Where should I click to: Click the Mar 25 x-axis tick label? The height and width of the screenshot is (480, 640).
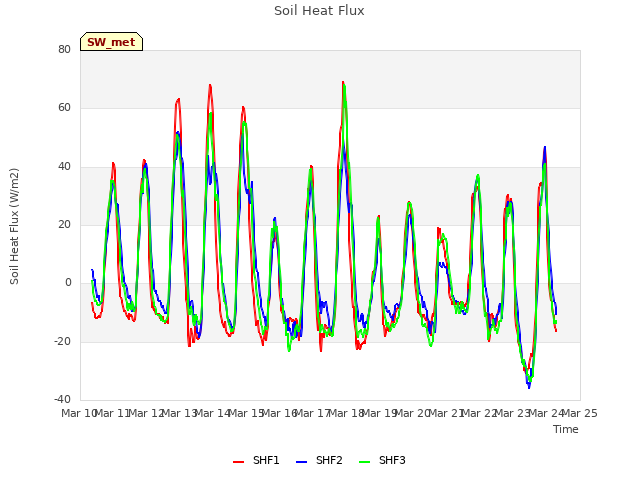click(580, 413)
